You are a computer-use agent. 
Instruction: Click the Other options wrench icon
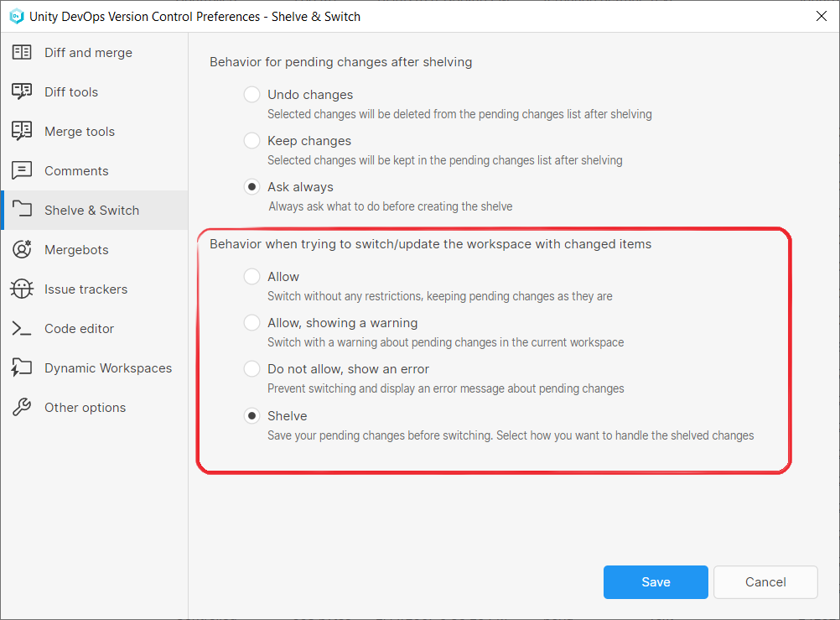(x=22, y=408)
